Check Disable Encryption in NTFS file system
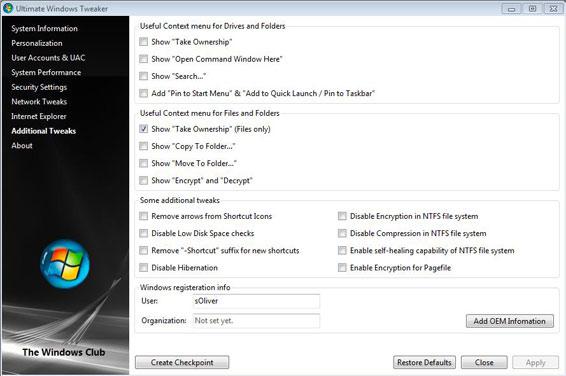Image resolution: width=566 pixels, height=376 pixels. click(342, 216)
